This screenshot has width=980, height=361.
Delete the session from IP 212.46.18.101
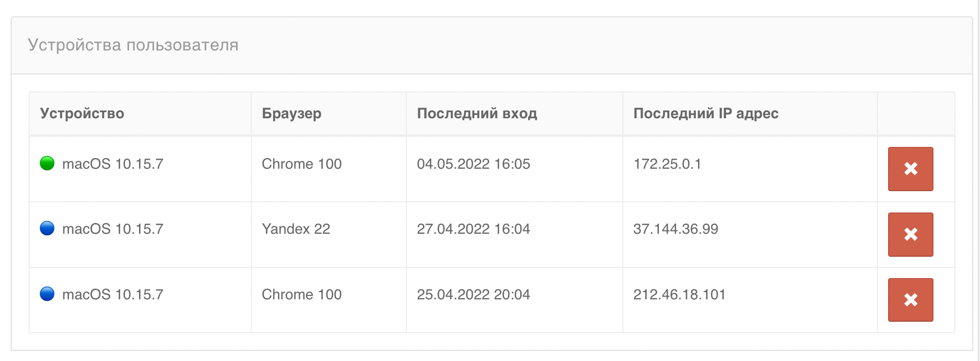[x=909, y=299]
